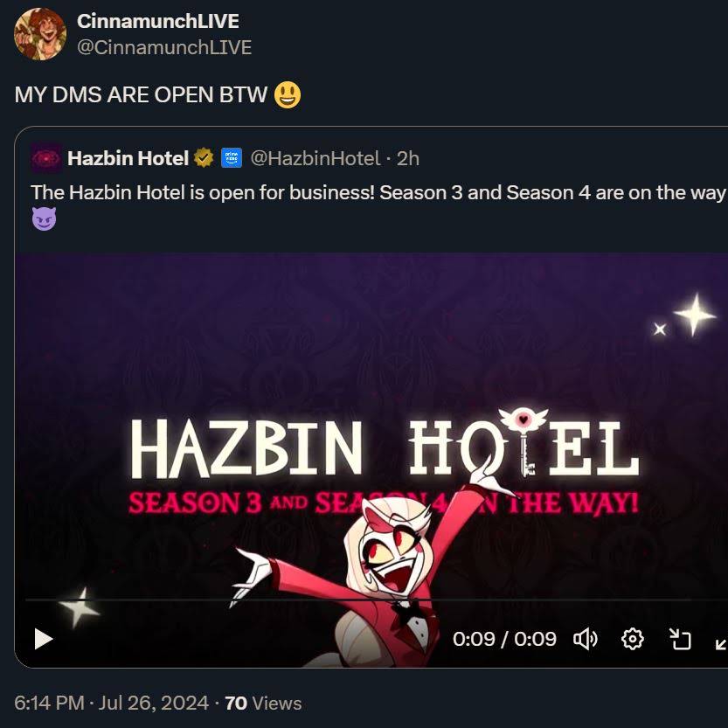Image resolution: width=728 pixels, height=728 pixels.
Task: Click the Hazbin Hotel account avatar
Action: (46, 158)
